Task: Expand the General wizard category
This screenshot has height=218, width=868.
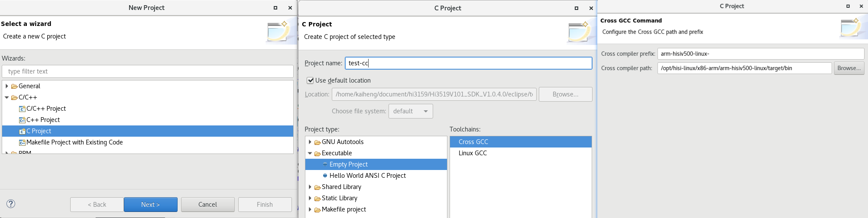Action: (7, 86)
